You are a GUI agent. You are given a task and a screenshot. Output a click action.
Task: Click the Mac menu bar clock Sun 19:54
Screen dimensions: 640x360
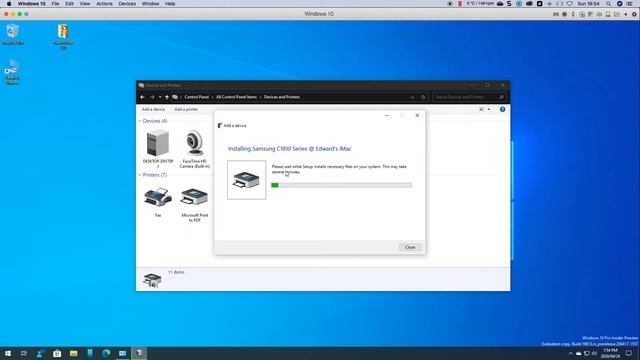(x=588, y=4)
